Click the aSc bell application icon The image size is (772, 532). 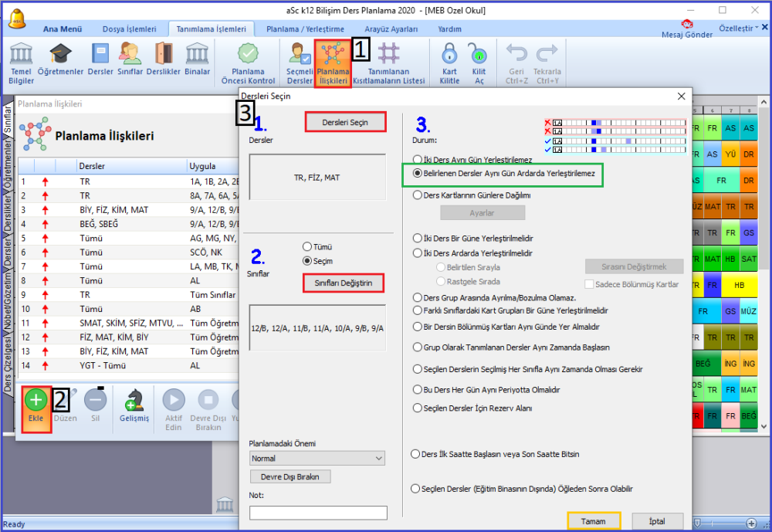tap(17, 19)
